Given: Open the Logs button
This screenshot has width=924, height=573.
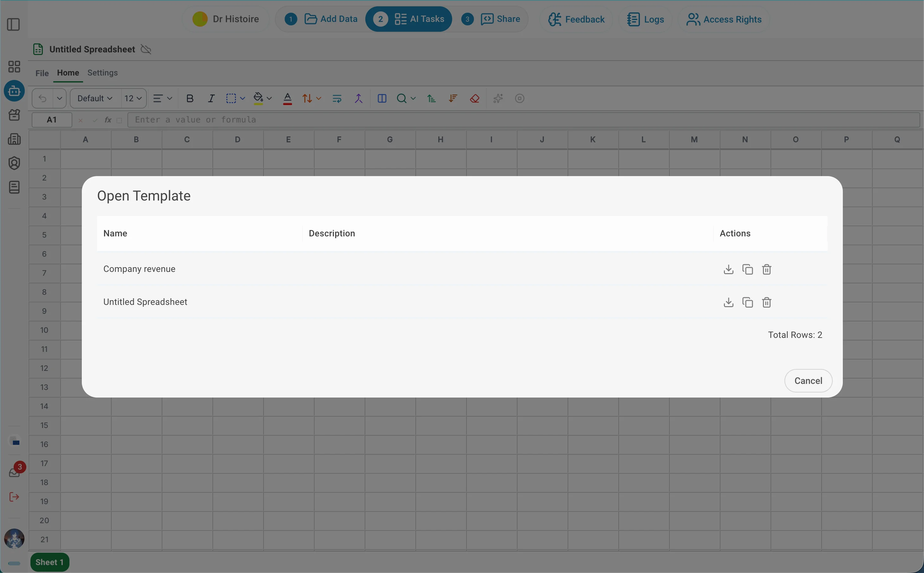Looking at the screenshot, I should (x=645, y=19).
